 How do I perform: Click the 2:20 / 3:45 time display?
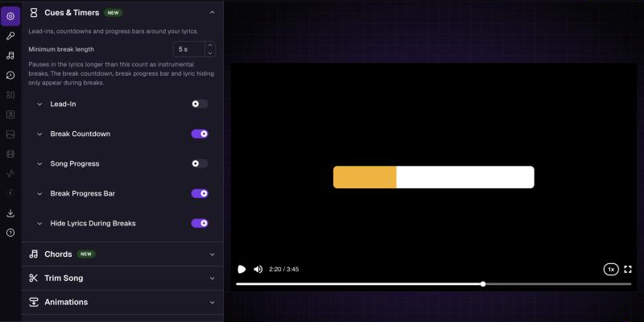(284, 270)
